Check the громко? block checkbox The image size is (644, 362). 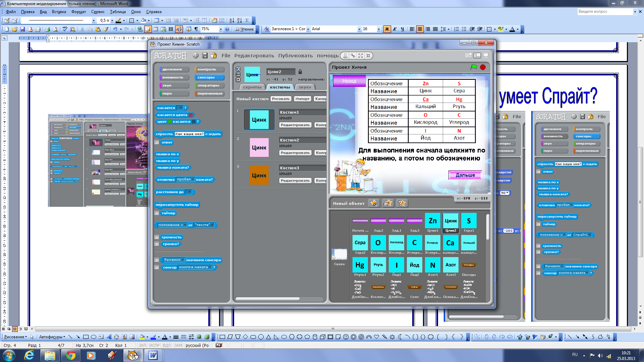click(x=157, y=244)
